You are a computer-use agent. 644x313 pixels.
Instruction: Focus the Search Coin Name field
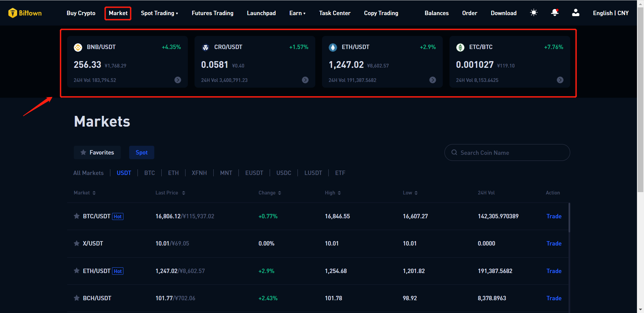tap(507, 152)
